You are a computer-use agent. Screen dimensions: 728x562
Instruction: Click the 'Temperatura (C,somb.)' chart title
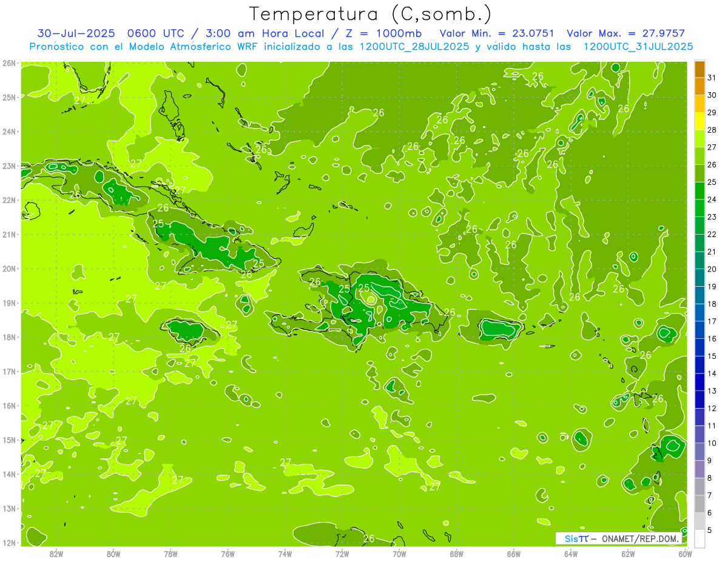click(371, 14)
